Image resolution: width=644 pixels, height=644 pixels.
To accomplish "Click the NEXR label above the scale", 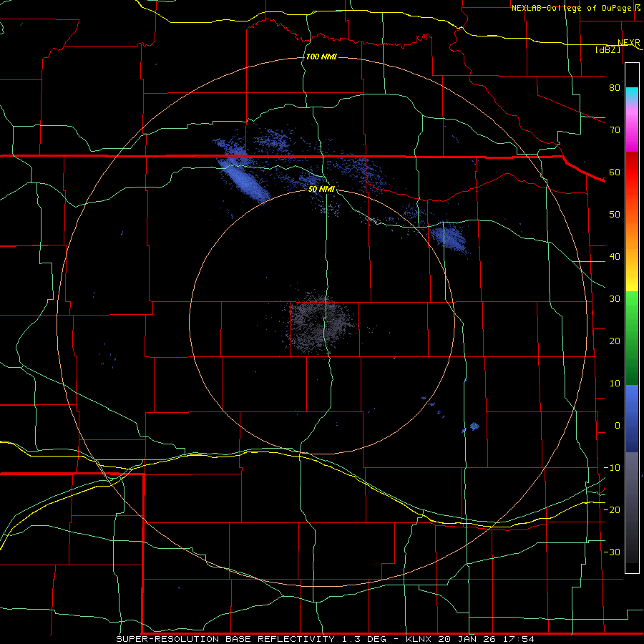I will coord(629,43).
